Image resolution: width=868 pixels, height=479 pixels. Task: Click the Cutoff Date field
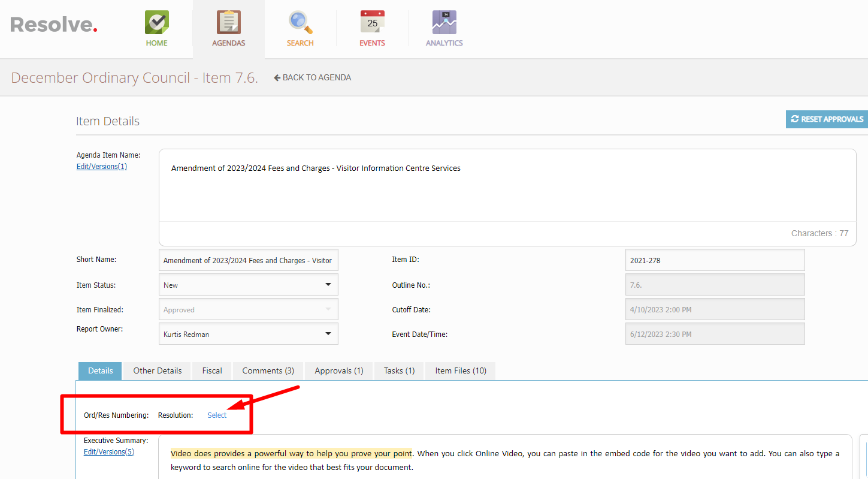coord(715,309)
